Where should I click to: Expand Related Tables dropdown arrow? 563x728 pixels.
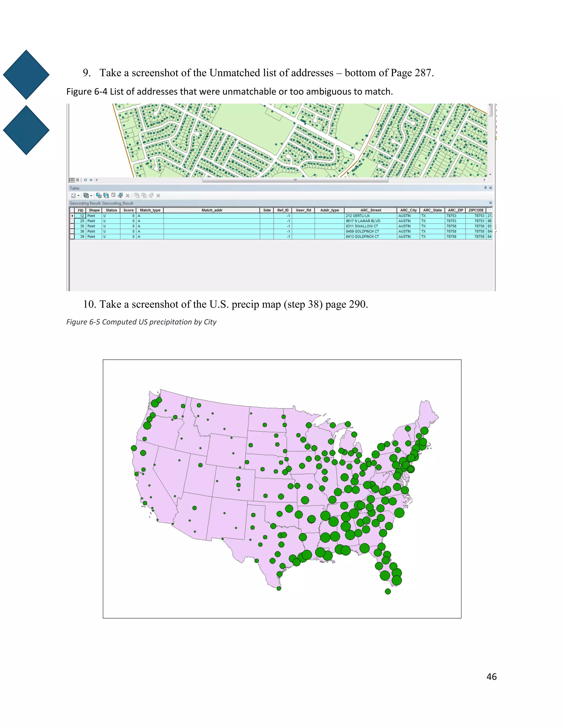91,196
